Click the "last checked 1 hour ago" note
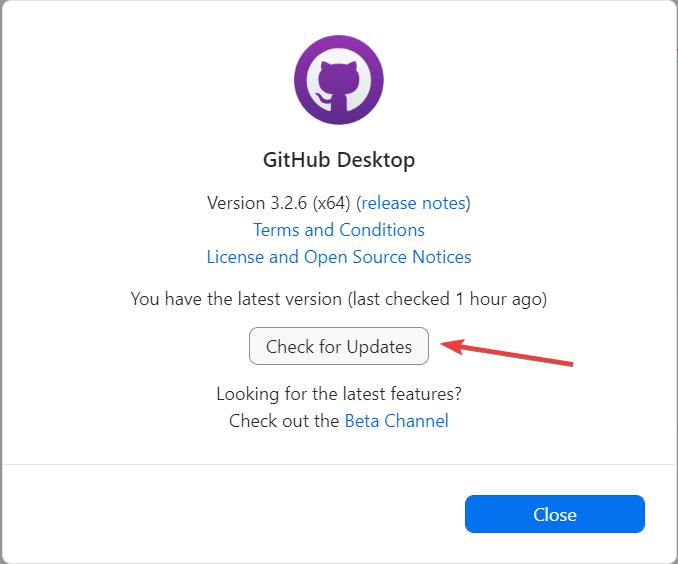 click(447, 299)
